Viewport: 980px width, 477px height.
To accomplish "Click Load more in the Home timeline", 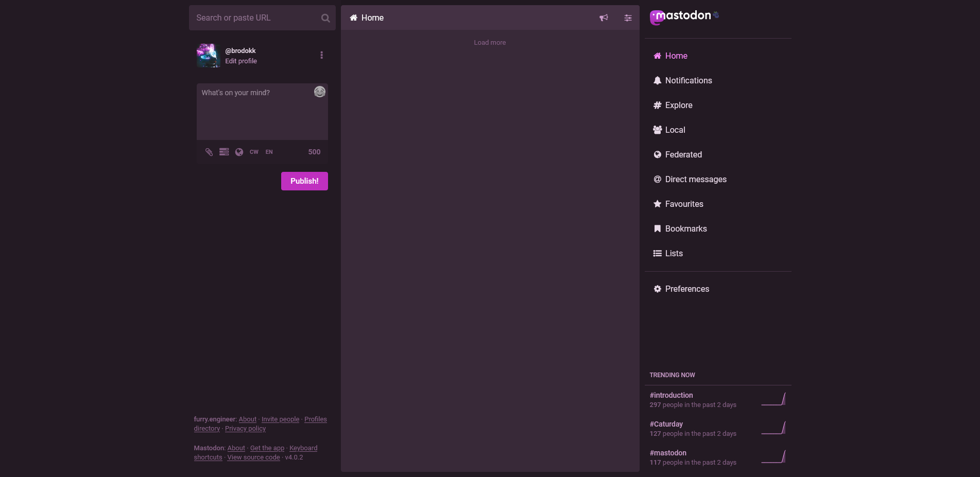I will [489, 42].
